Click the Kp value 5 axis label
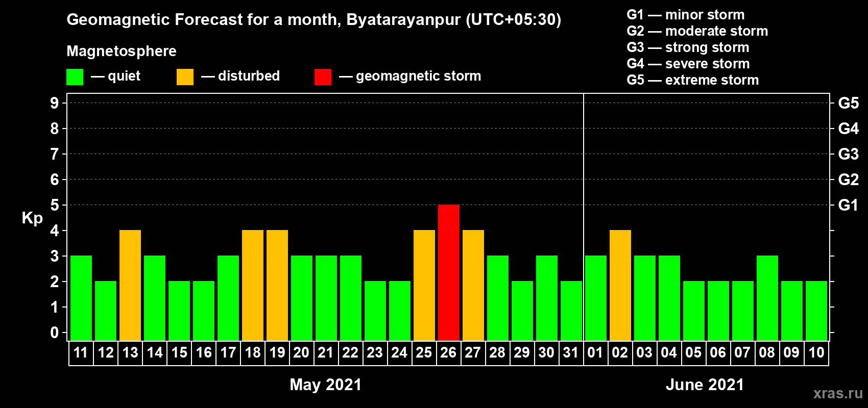Screen dimensions: 868x408 coord(54,205)
